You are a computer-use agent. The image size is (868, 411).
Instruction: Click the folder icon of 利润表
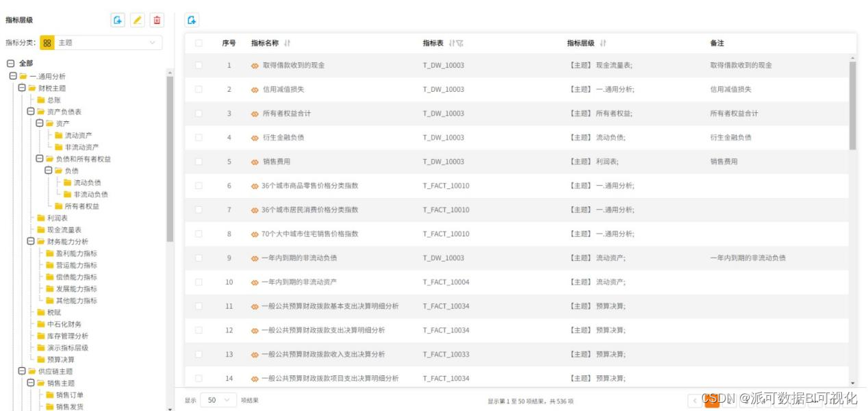pyautogui.click(x=41, y=218)
